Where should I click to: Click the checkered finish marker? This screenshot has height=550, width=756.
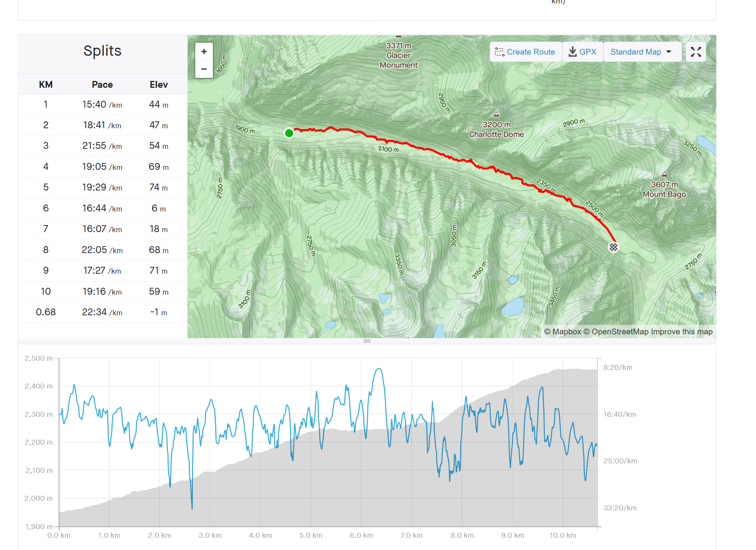tap(613, 247)
